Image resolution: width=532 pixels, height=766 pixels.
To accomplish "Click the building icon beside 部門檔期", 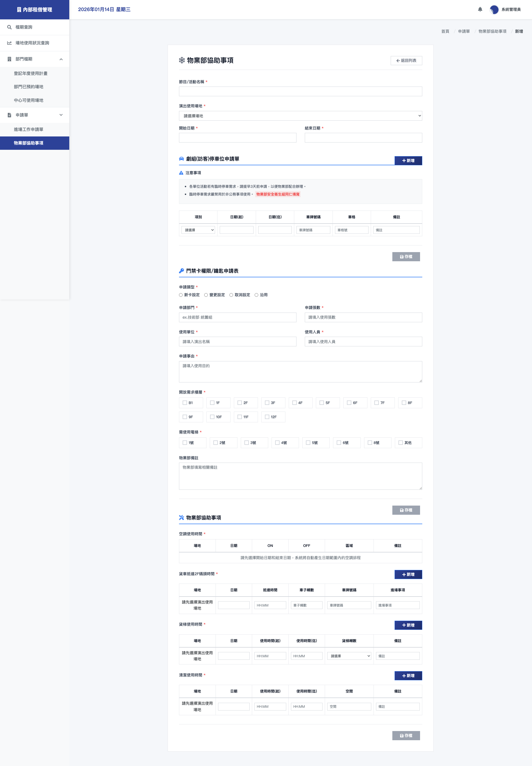I will click(9, 59).
